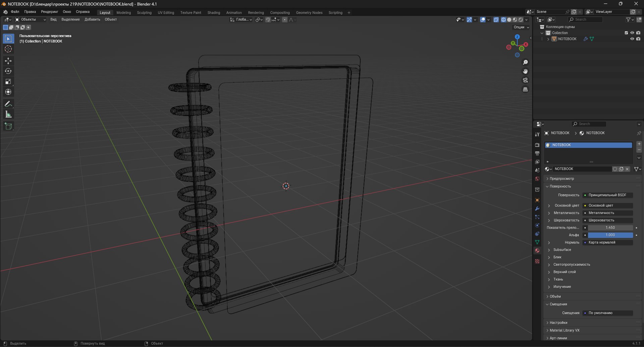Viewport: 644px width, 347px height.
Task: Expand the NOTEBOOK outliner item
Action: click(548, 39)
